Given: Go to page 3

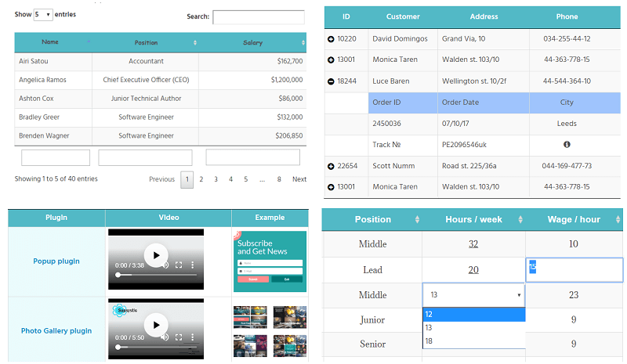Looking at the screenshot, I should 216,179.
